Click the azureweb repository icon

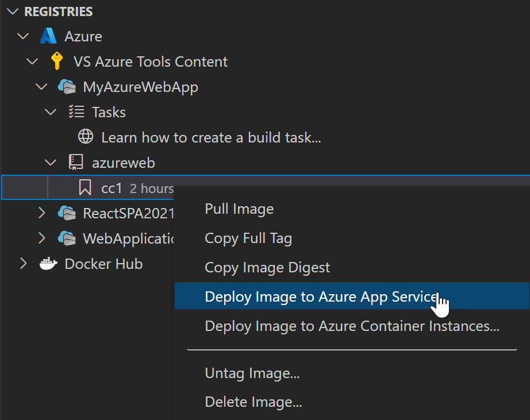[76, 162]
